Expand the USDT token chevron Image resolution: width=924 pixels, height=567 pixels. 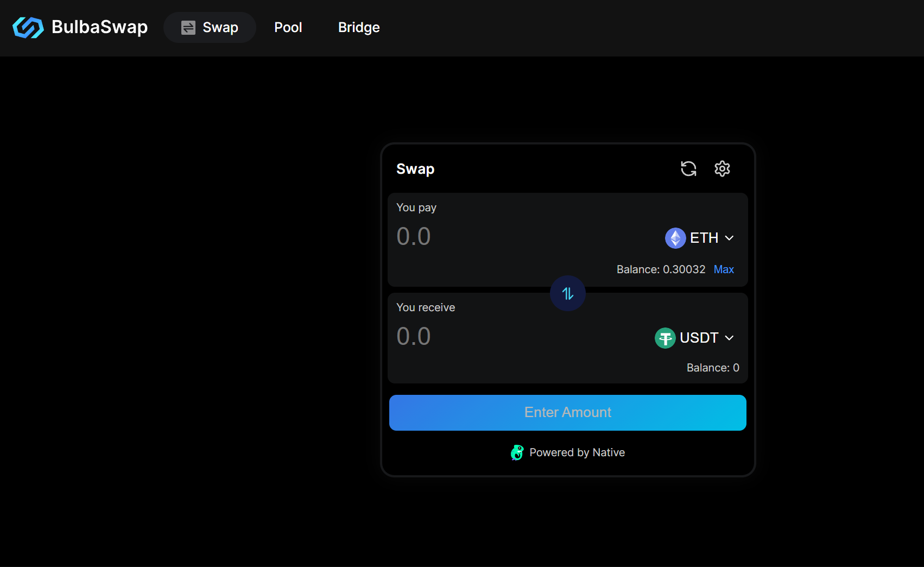tap(730, 338)
